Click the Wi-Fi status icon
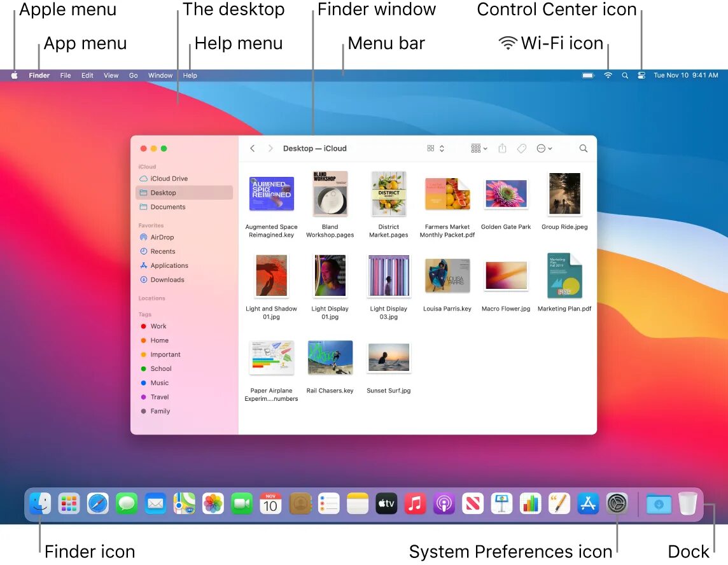 tap(608, 75)
